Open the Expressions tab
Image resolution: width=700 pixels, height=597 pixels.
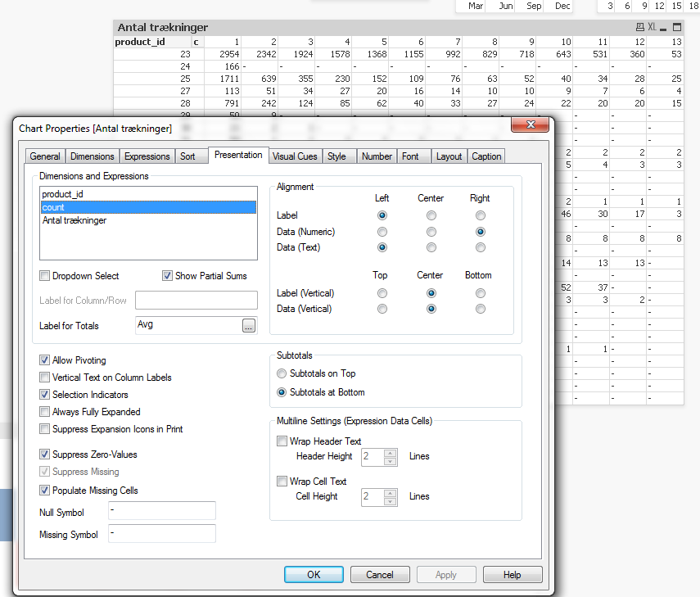[x=147, y=156]
